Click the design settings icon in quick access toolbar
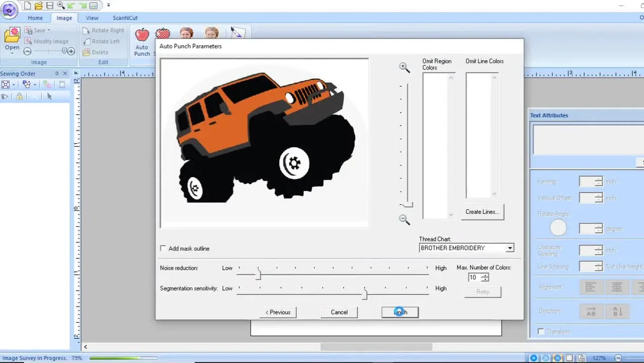Screen dimensions: 644x363 (93, 5)
